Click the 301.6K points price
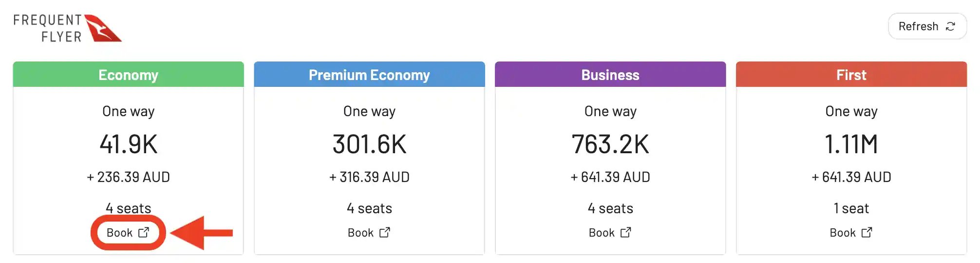Image resolution: width=980 pixels, height=263 pixels. point(369,144)
